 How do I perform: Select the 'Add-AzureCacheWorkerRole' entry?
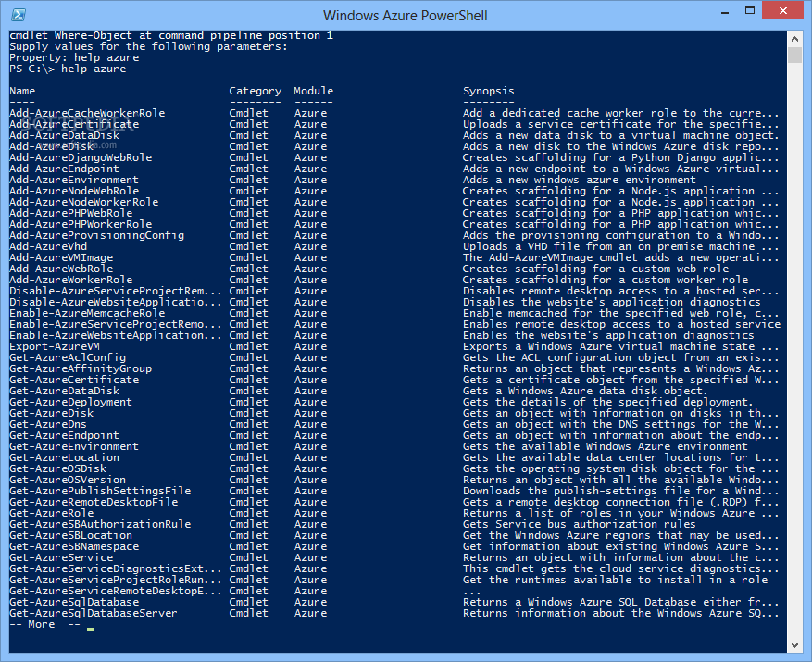(87, 114)
